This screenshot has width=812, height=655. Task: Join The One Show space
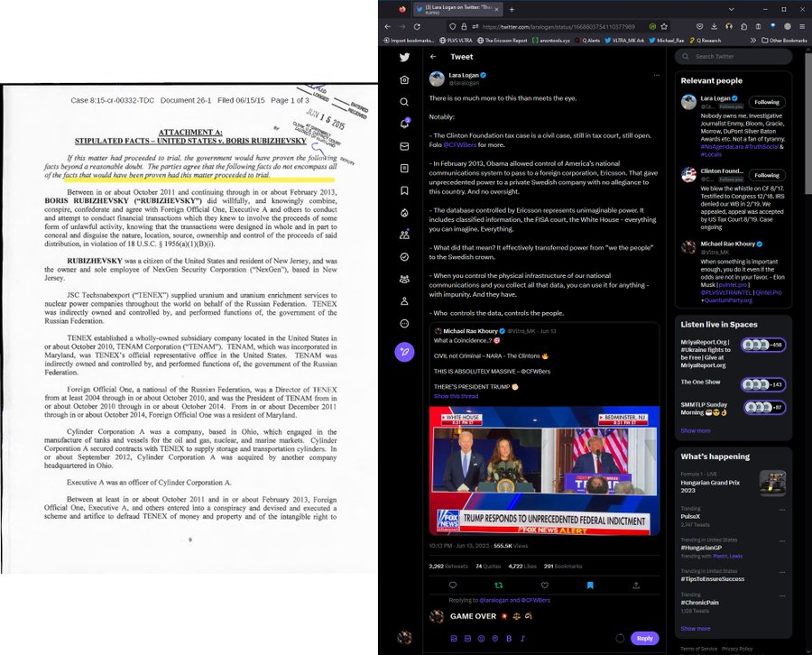pyautogui.click(x=762, y=384)
